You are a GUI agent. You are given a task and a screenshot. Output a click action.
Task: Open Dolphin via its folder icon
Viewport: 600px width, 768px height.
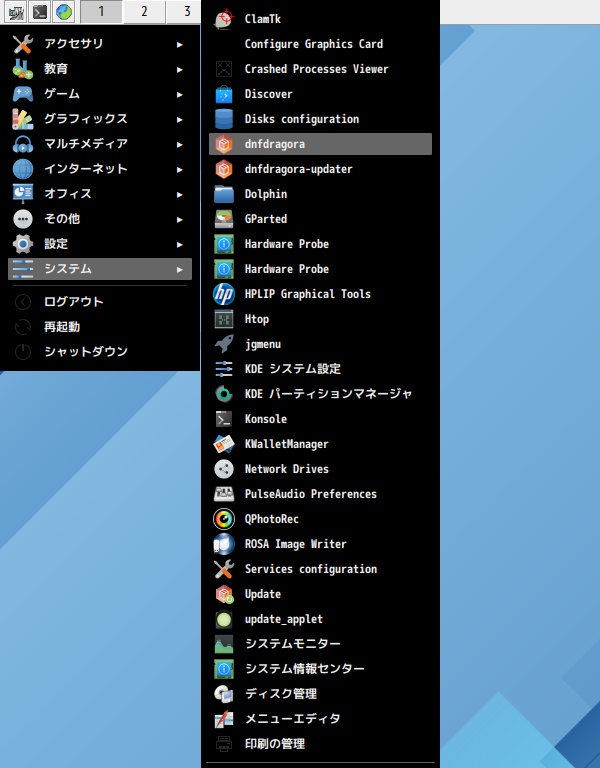click(224, 194)
